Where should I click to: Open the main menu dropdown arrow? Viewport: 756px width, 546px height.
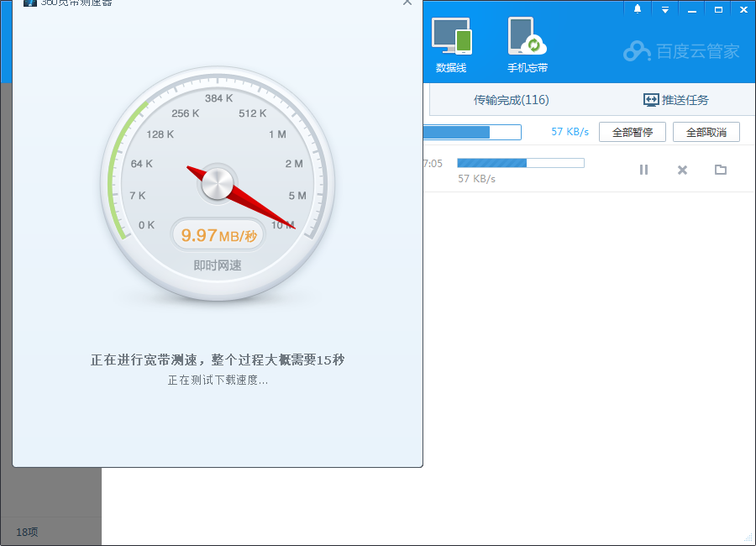pyautogui.click(x=665, y=9)
